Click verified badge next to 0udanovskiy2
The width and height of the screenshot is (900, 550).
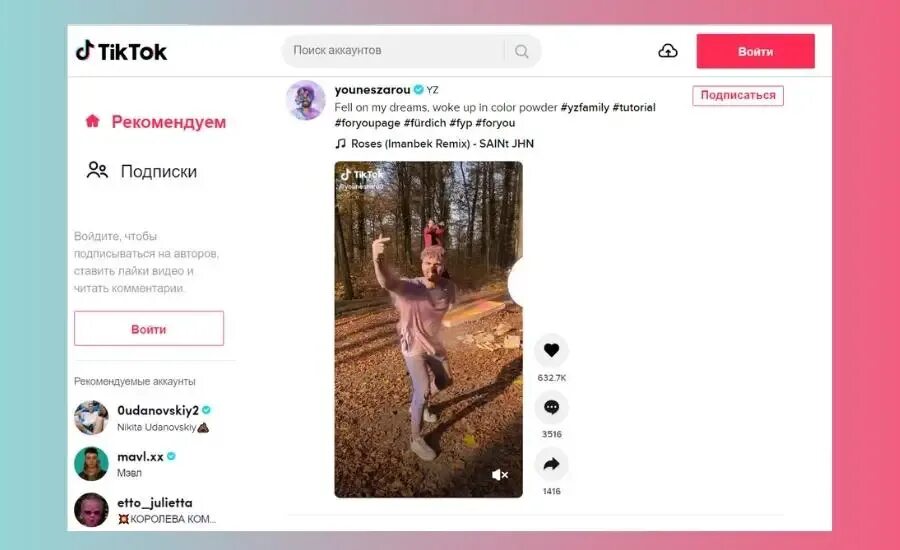pos(206,410)
